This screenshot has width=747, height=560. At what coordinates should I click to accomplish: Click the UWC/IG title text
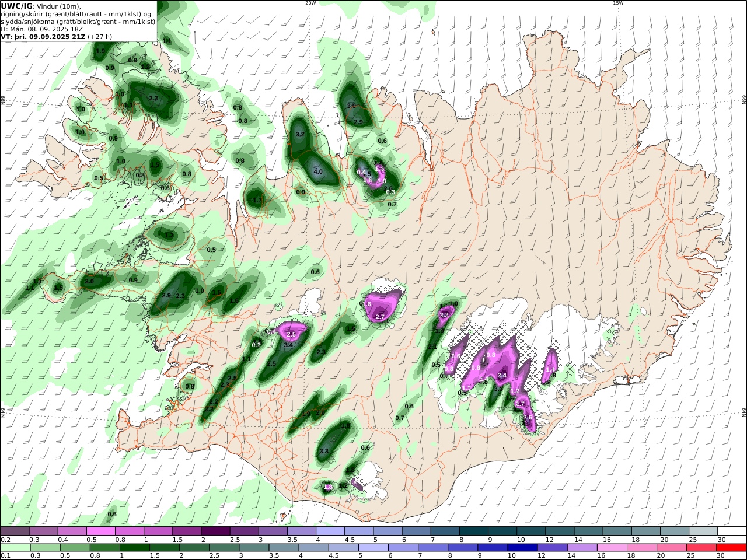point(16,6)
